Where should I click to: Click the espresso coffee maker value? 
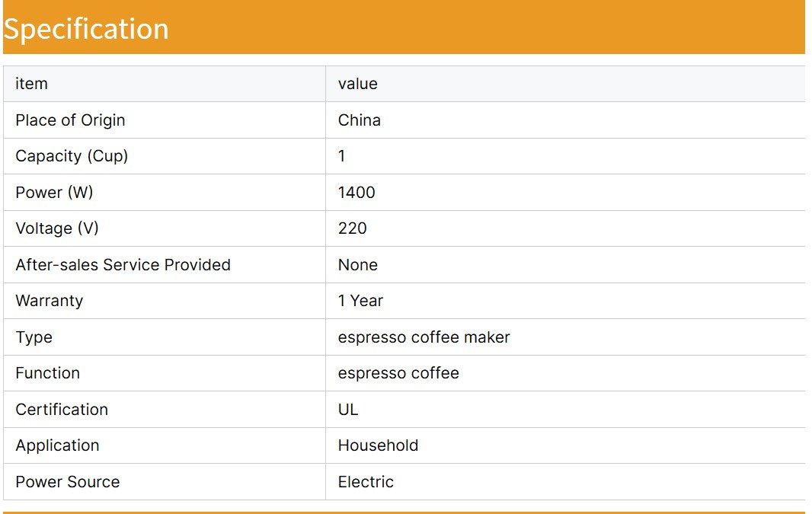coord(424,337)
